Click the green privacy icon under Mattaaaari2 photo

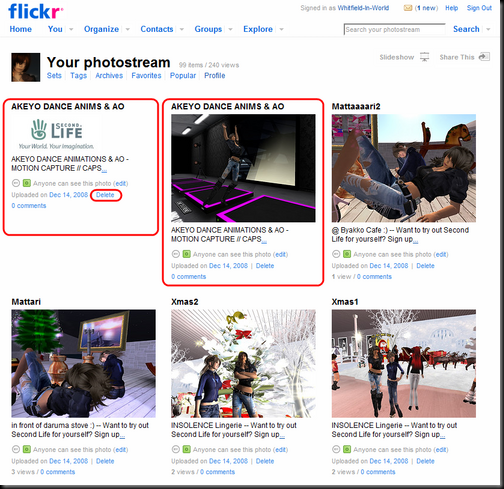click(347, 254)
